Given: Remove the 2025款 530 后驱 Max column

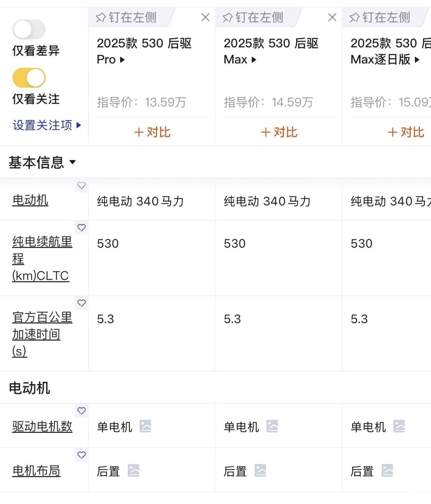Looking at the screenshot, I should click(332, 17).
